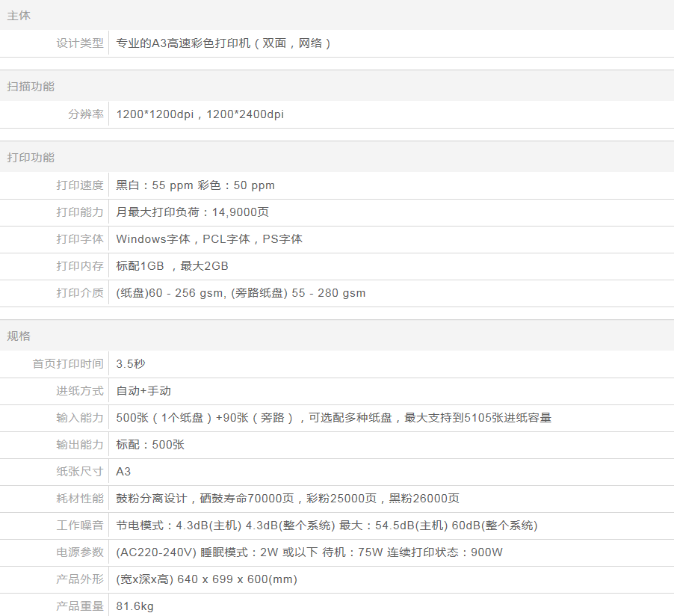Select the 电源参数 row label

click(x=80, y=552)
